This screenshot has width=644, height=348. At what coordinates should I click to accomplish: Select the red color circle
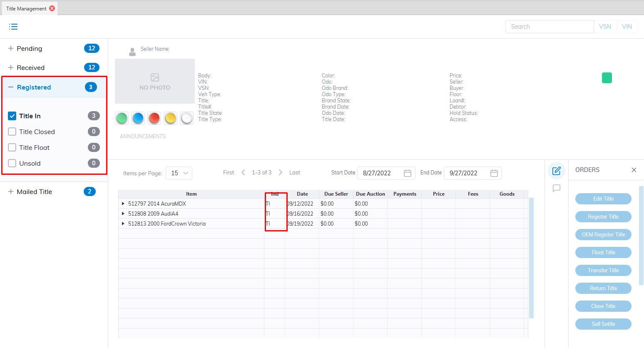[154, 118]
